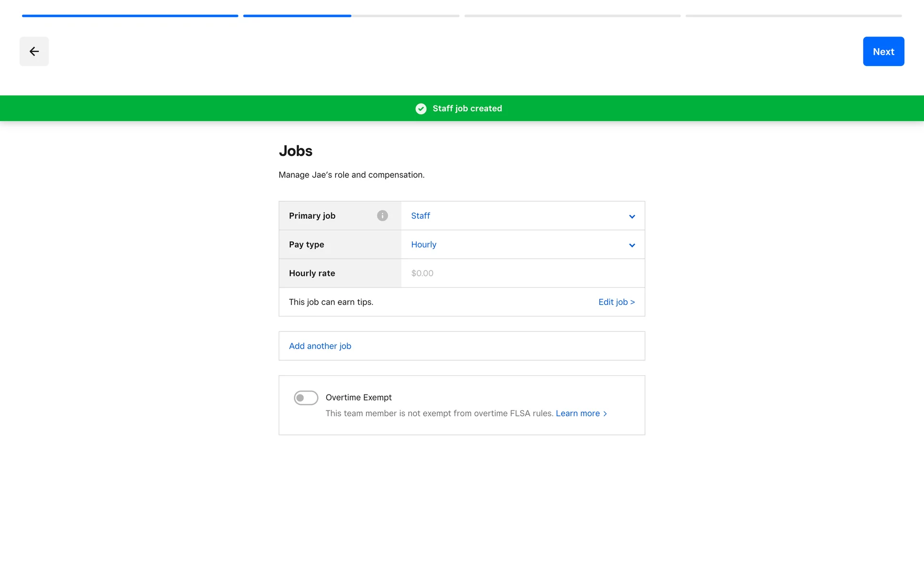
Task: Open the Edit job link
Action: pos(616,302)
